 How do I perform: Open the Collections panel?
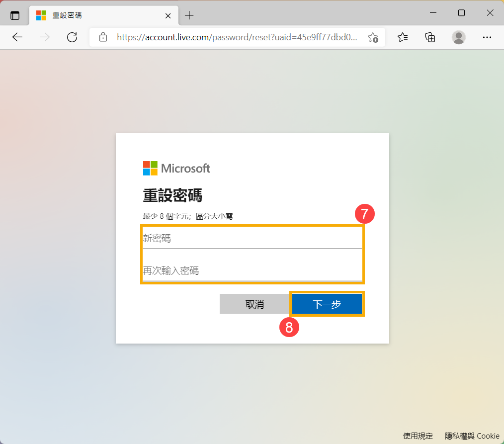(430, 37)
